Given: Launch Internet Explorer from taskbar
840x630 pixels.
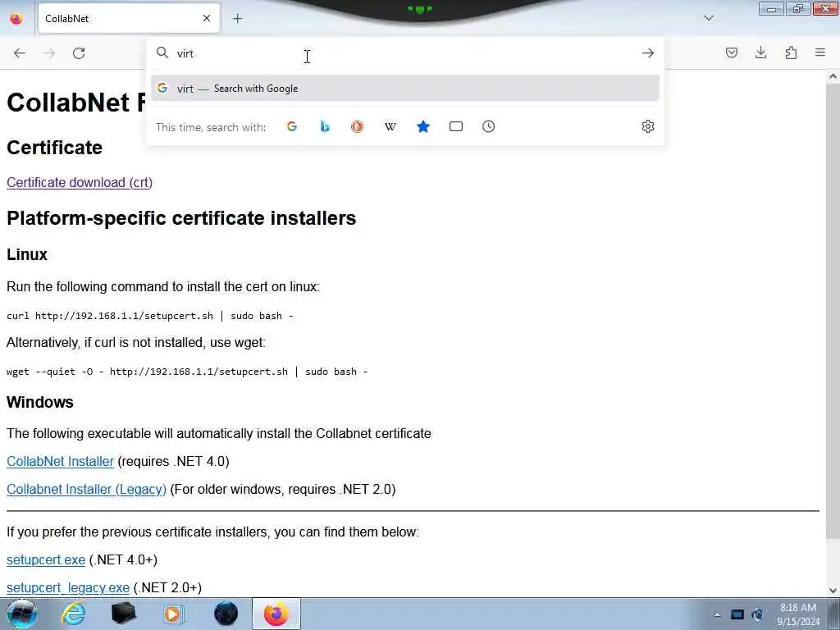Looking at the screenshot, I should point(73,614).
